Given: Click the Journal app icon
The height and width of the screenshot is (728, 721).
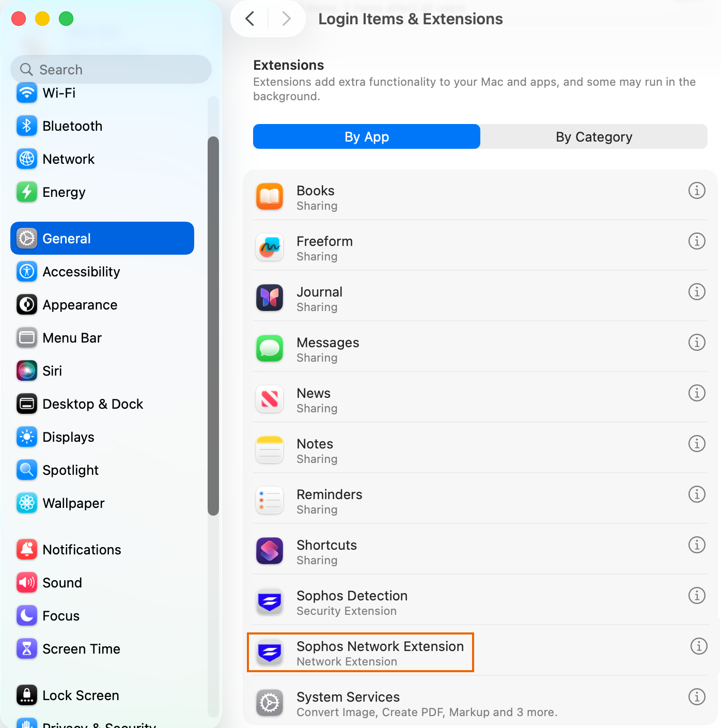Looking at the screenshot, I should [270, 298].
